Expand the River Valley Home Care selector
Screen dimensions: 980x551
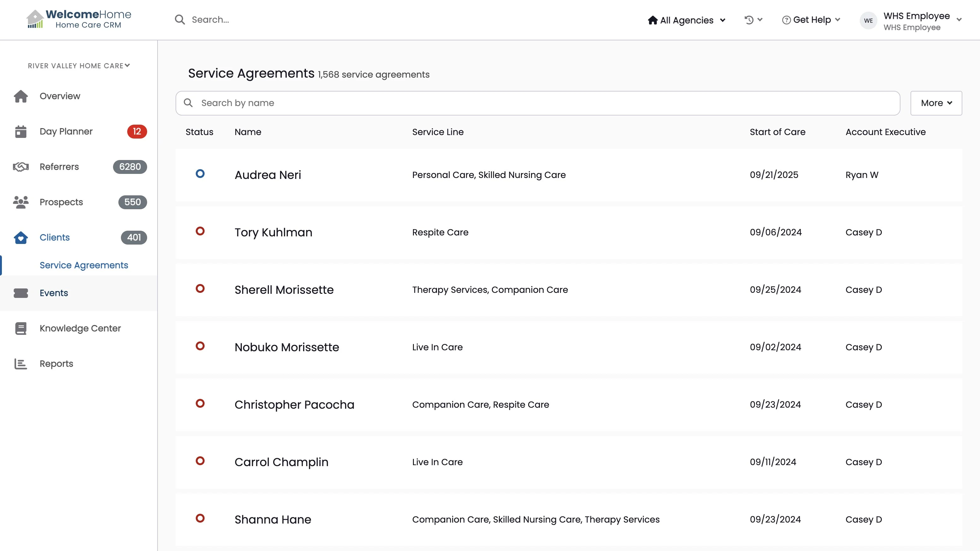79,66
